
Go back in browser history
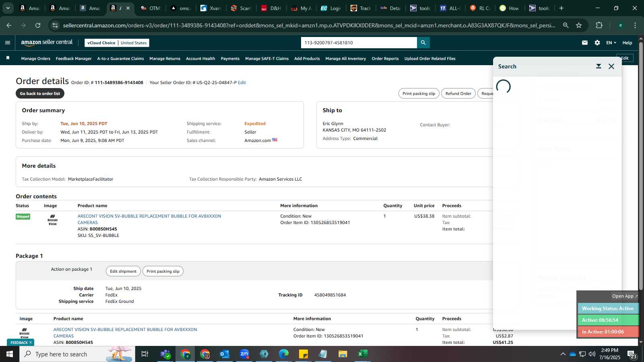[9, 25]
